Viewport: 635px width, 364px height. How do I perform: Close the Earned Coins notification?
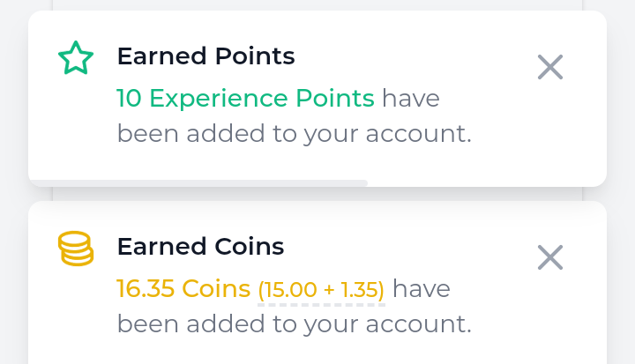click(x=550, y=257)
